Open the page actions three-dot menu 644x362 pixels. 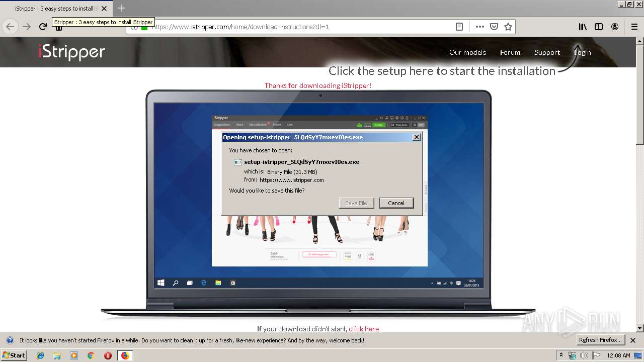tap(480, 27)
